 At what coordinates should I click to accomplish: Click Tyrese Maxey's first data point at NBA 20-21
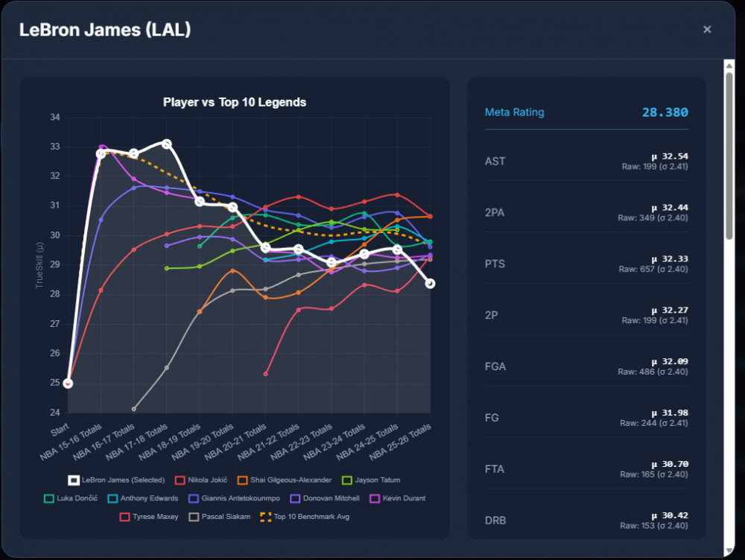click(x=266, y=374)
